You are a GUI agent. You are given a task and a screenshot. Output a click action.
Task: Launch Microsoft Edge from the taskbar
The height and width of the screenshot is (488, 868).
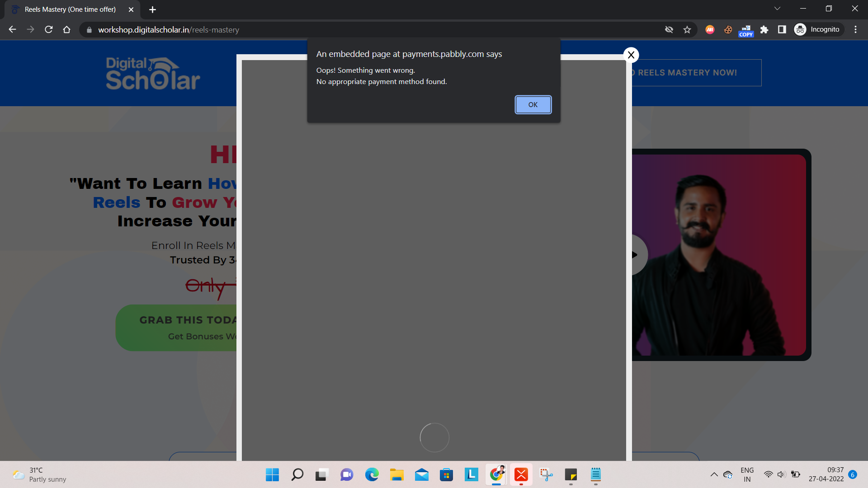pyautogui.click(x=372, y=475)
